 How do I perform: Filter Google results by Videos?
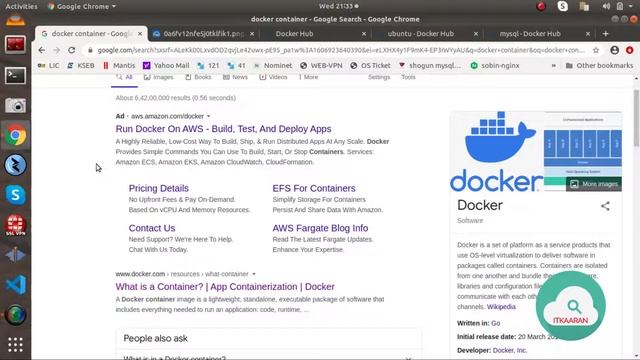coord(273,77)
